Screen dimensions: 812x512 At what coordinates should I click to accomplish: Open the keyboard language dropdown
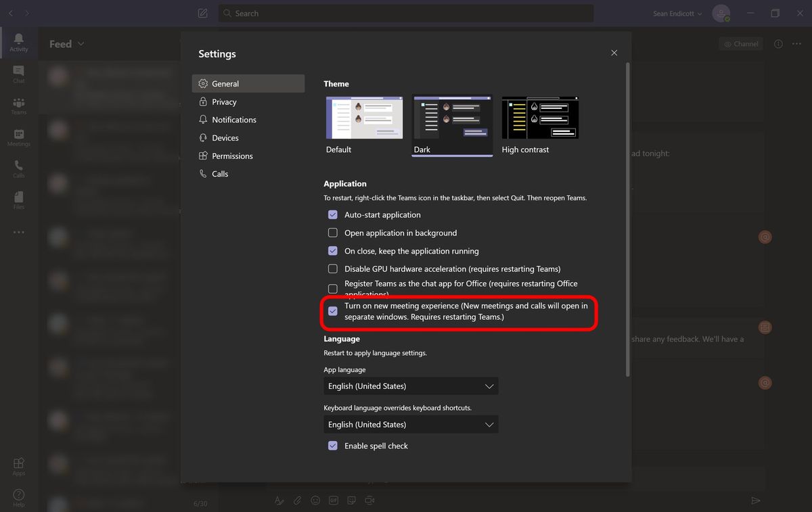click(x=411, y=424)
